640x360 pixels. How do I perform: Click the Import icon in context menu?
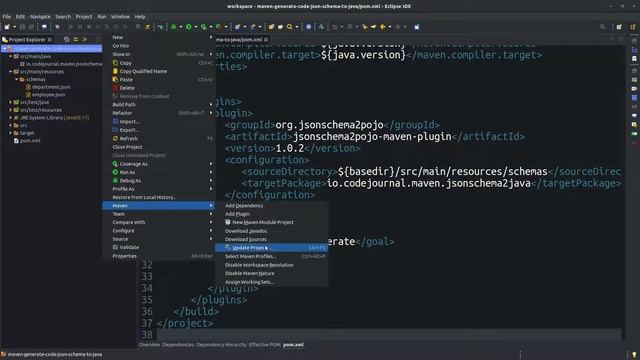116,122
